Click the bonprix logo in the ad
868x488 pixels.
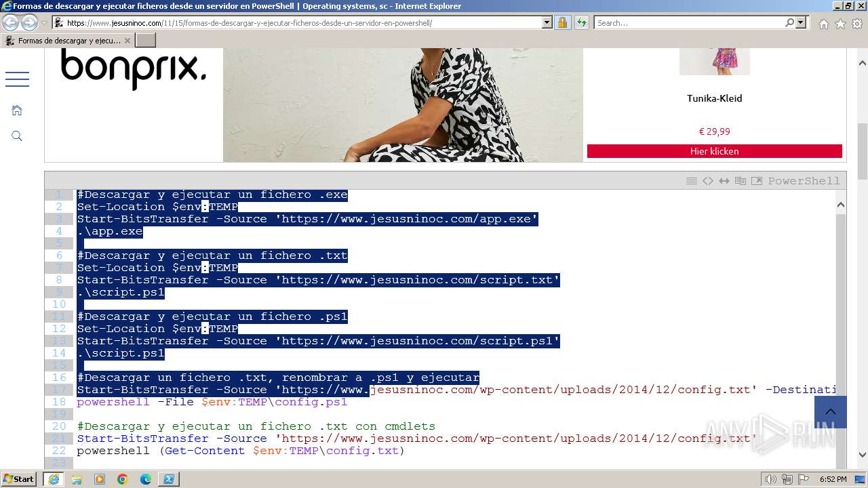[x=134, y=68]
